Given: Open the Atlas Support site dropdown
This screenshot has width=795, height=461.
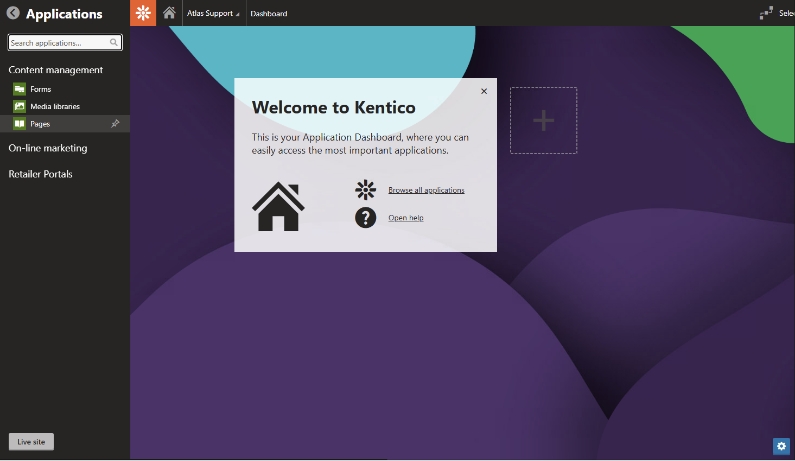Looking at the screenshot, I should click(x=212, y=14).
